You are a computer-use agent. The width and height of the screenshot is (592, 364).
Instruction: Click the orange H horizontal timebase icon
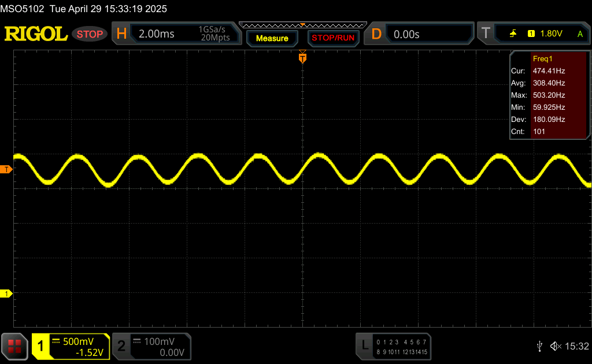point(121,34)
